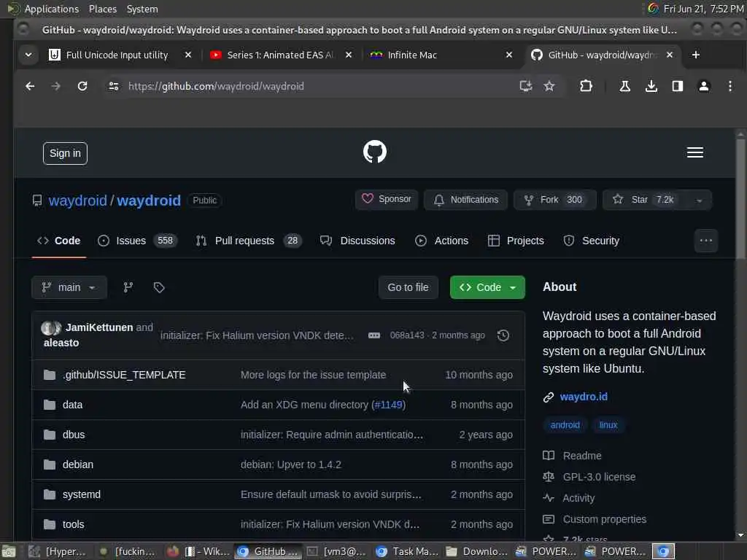
Task: Open commit history clock icon
Action: tap(503, 335)
